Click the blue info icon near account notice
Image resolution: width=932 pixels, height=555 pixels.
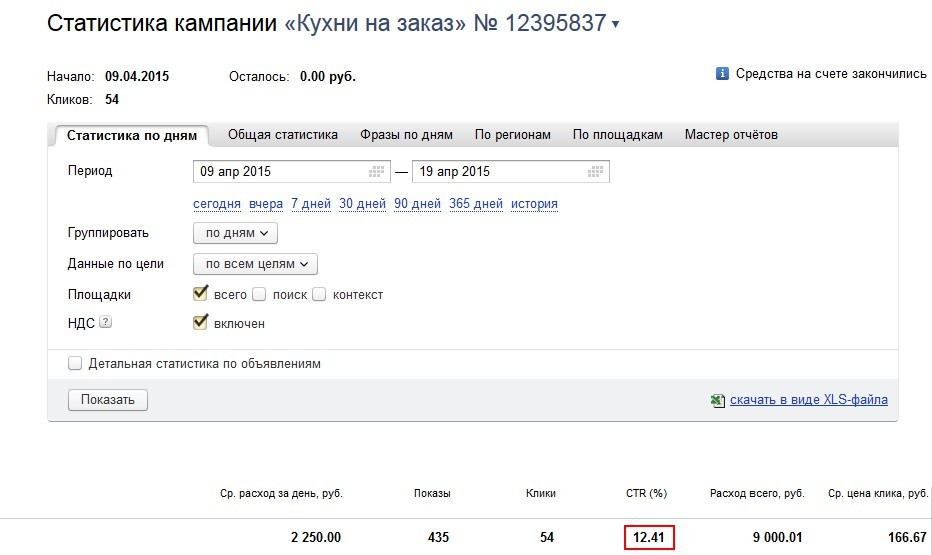pyautogui.click(x=722, y=74)
